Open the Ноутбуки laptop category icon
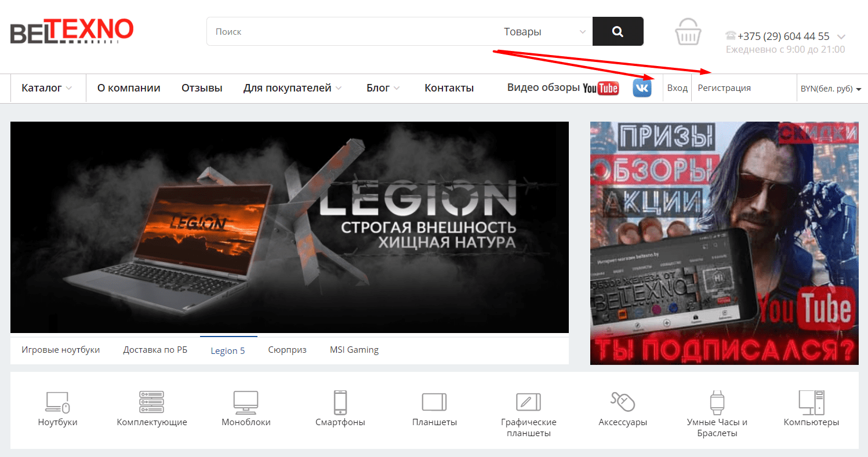This screenshot has height=457, width=868. click(x=57, y=402)
